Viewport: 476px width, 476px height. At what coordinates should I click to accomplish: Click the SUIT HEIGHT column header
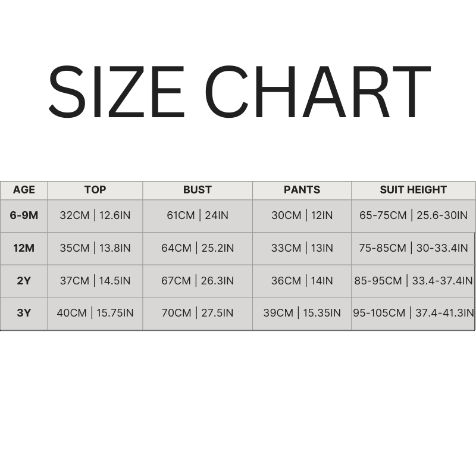tap(413, 190)
